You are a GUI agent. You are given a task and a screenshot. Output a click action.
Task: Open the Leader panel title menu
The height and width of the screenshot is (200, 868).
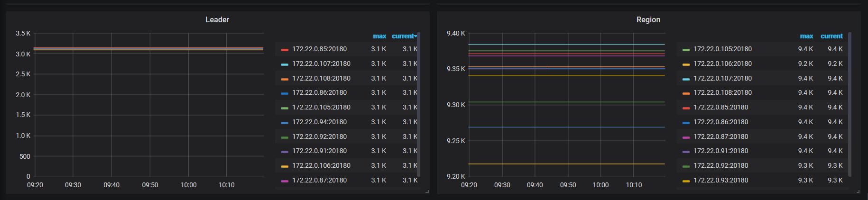pos(217,20)
